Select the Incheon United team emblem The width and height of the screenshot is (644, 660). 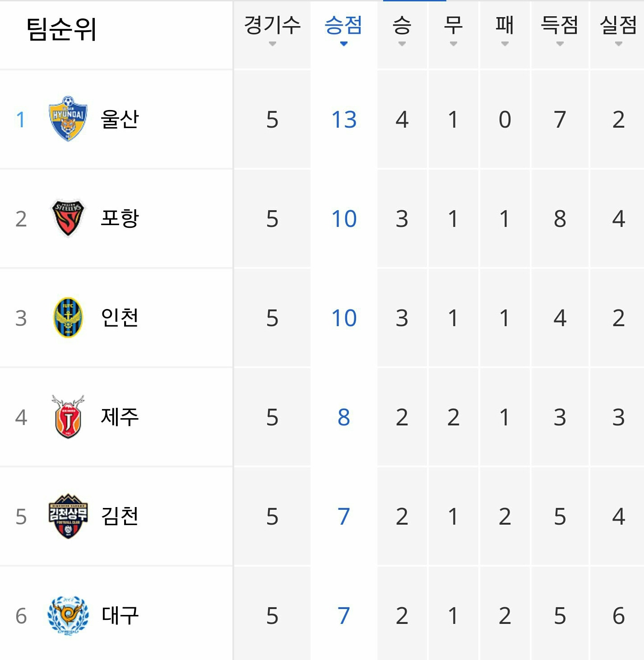(x=68, y=318)
